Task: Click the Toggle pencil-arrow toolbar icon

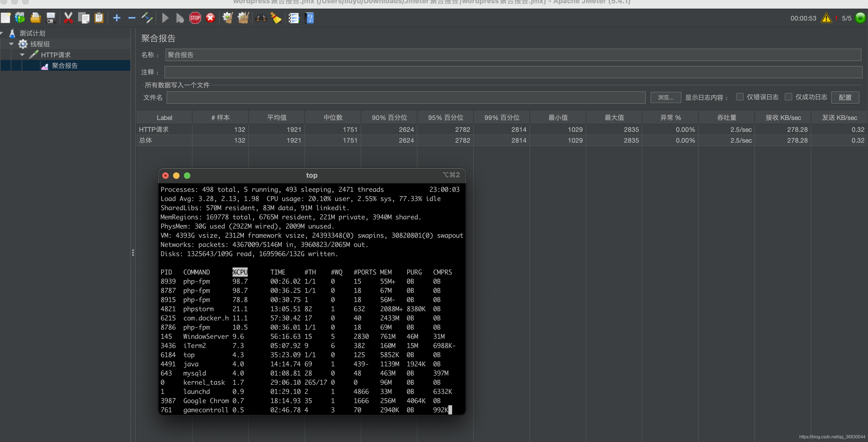Action: [147, 18]
